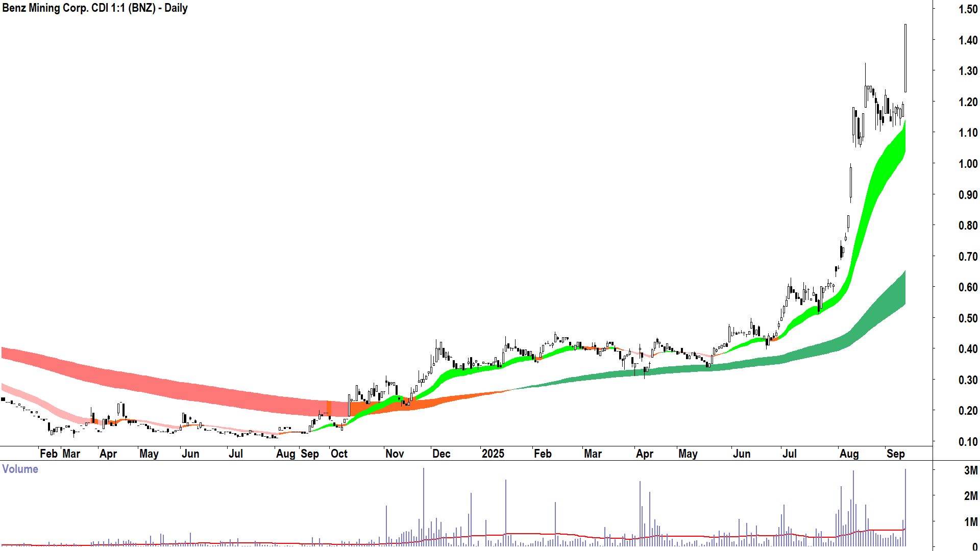The width and height of the screenshot is (980, 551).
Task: Click the Aug 2025 marker right of Jul
Action: point(849,454)
